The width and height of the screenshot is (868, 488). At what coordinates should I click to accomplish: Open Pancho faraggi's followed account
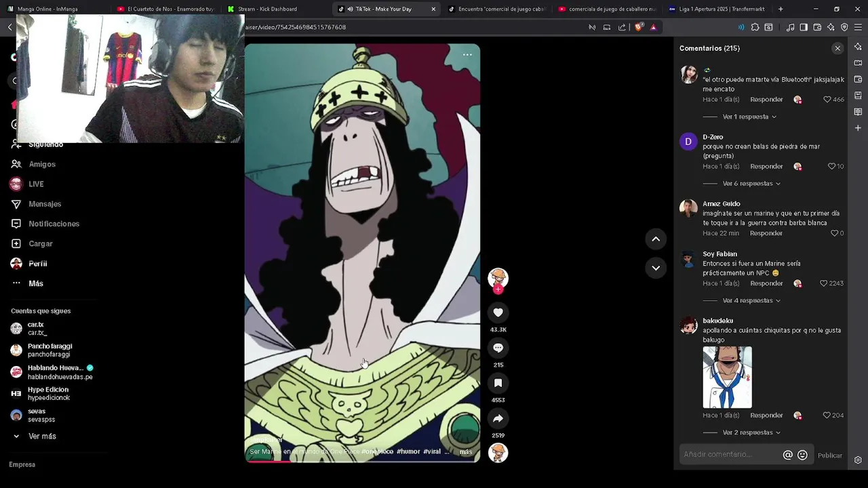51,350
